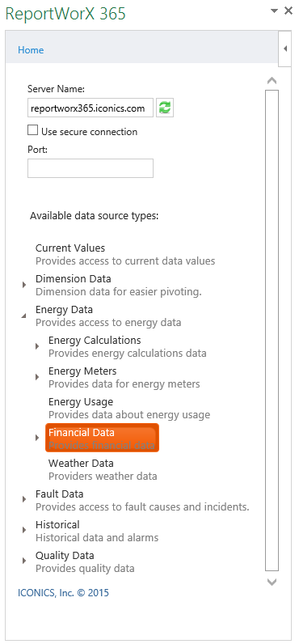Select the Weather Data item
This screenshot has width=299, height=644.
pyautogui.click(x=103, y=469)
